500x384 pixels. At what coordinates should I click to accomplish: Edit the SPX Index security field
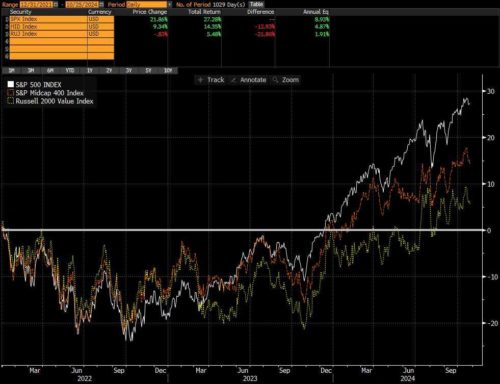point(48,19)
